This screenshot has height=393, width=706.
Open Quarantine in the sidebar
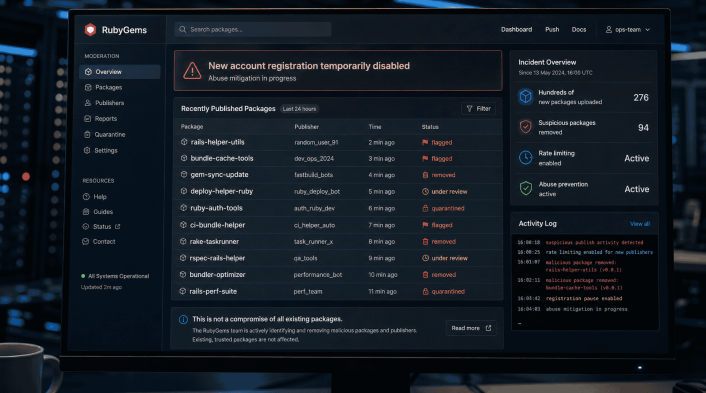click(110, 134)
